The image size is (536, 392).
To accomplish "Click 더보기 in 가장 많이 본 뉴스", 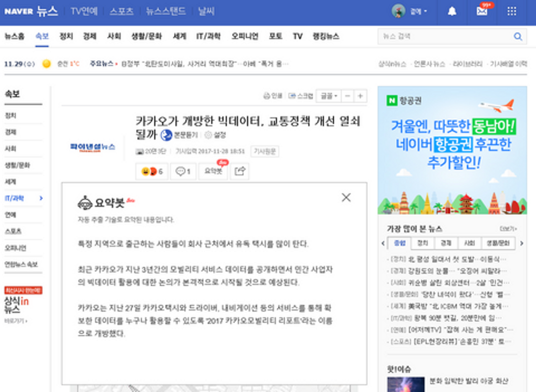I will click(x=508, y=229).
